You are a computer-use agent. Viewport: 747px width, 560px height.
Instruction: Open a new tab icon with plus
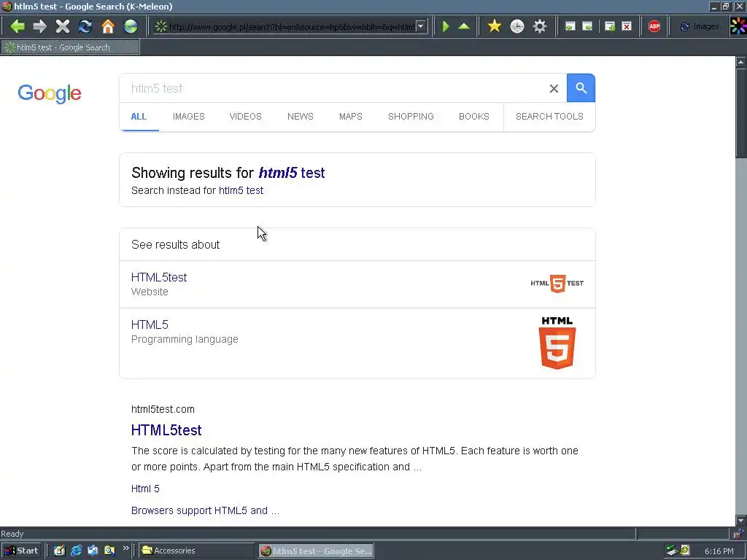click(610, 27)
